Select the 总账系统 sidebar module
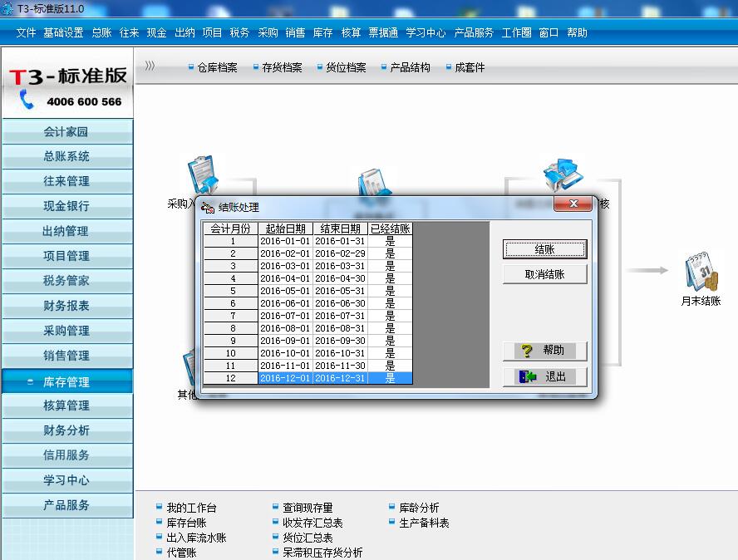 click(x=66, y=156)
